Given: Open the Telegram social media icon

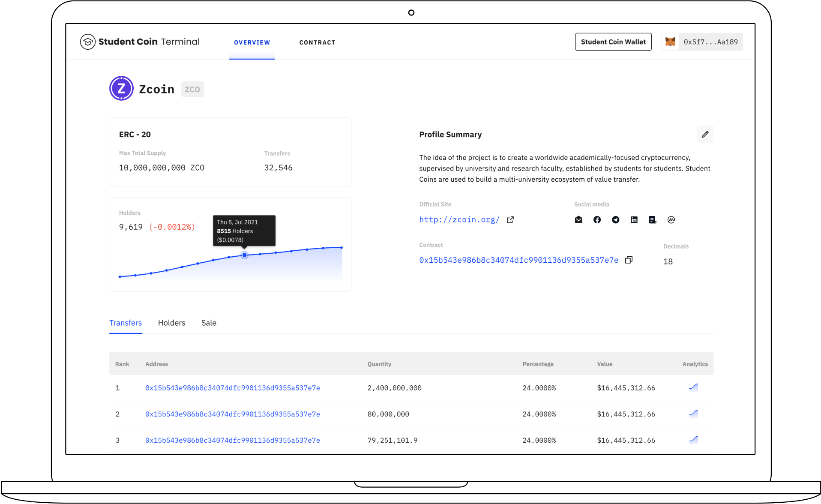Looking at the screenshot, I should [615, 220].
